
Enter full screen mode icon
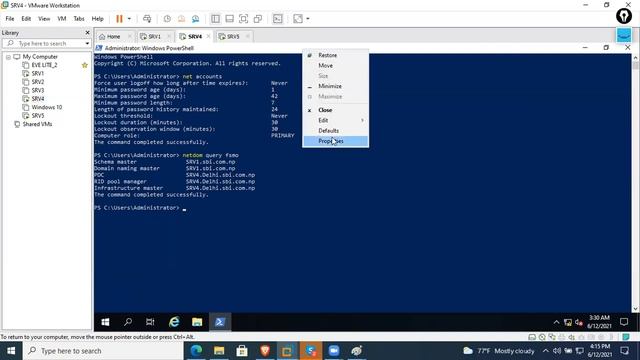(x=243, y=19)
